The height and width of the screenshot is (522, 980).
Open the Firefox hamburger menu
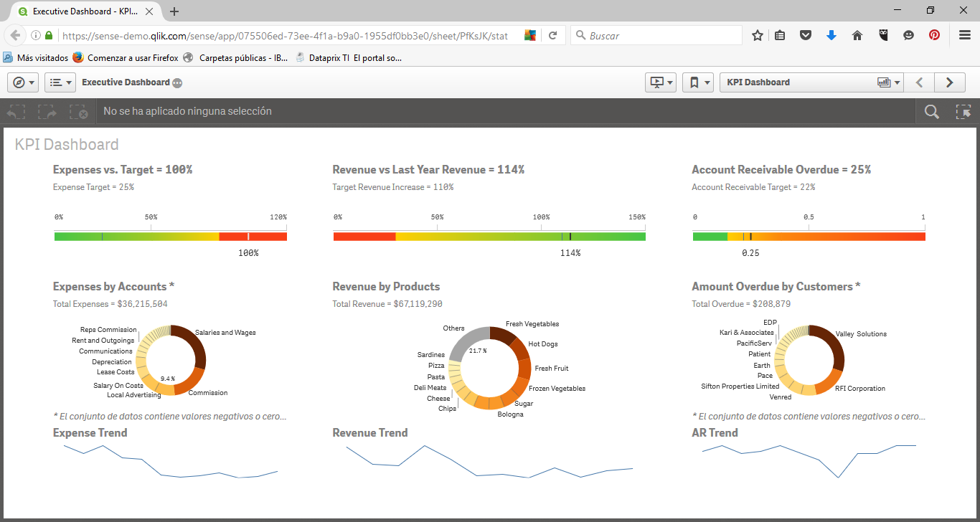[964, 34]
